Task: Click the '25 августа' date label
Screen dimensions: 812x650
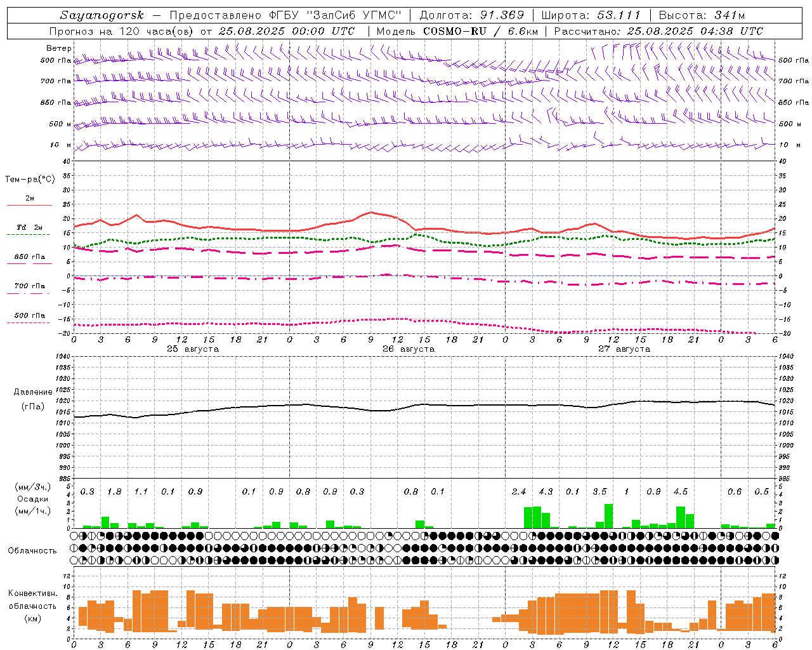Action: (x=193, y=349)
